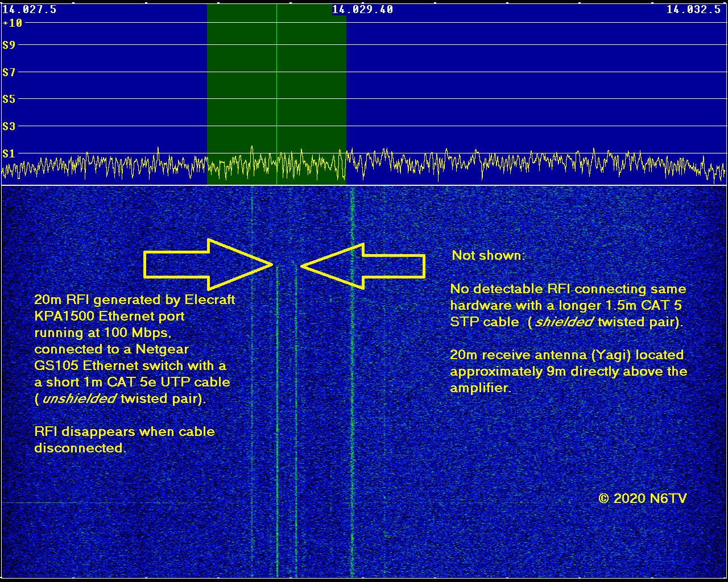728x582 pixels.
Task: Click the "Not shown:" annotation heading
Action: click(x=487, y=256)
